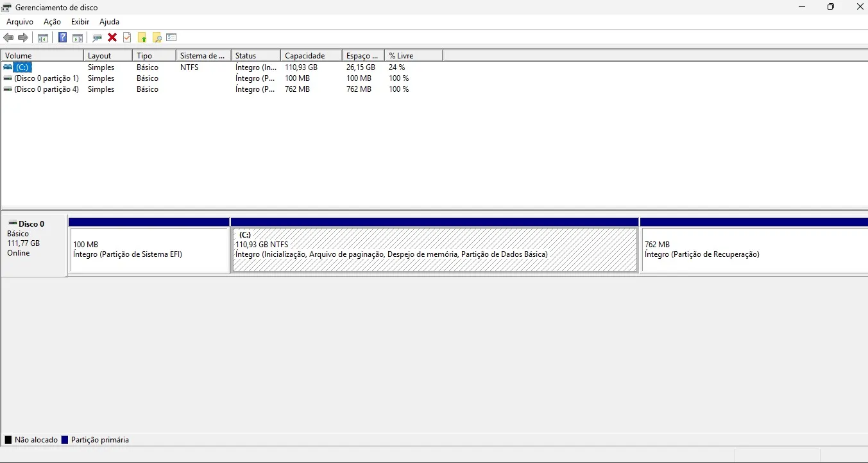The image size is (868, 463).
Task: Click the folder with up arrow icon
Action: point(142,37)
